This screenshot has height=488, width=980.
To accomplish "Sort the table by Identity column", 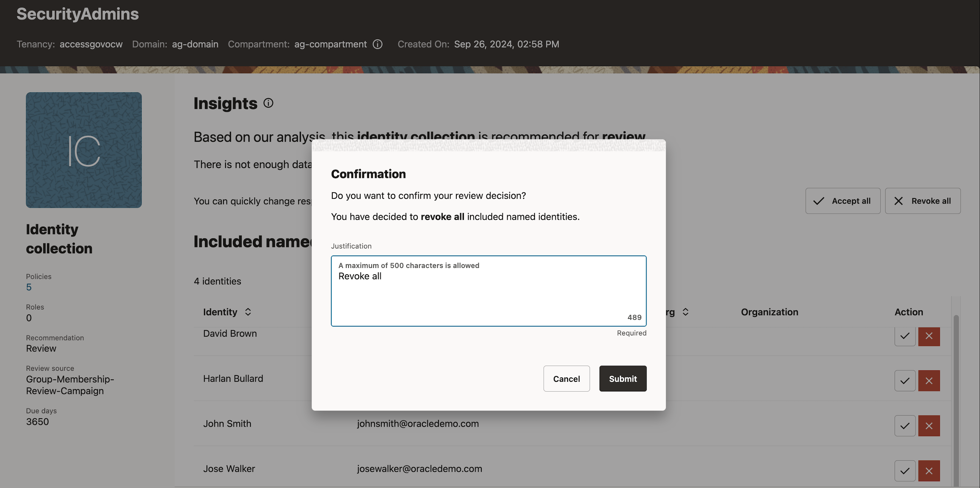I will click(248, 312).
